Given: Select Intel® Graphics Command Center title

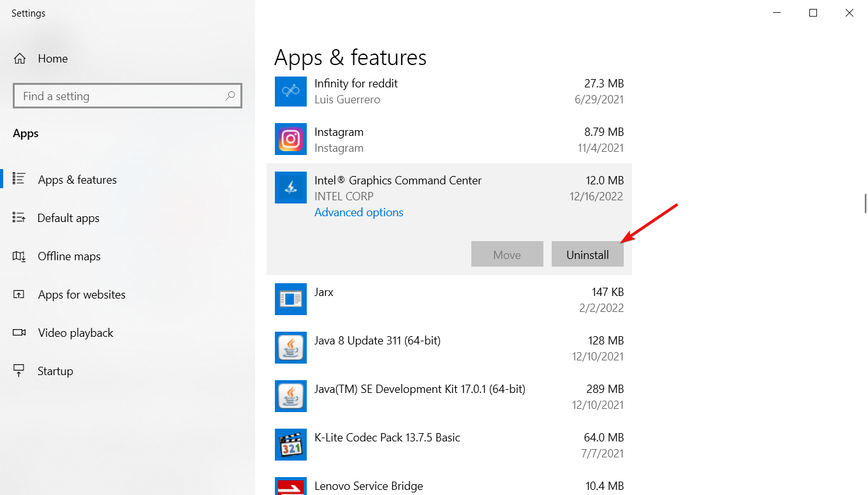Looking at the screenshot, I should (x=398, y=181).
